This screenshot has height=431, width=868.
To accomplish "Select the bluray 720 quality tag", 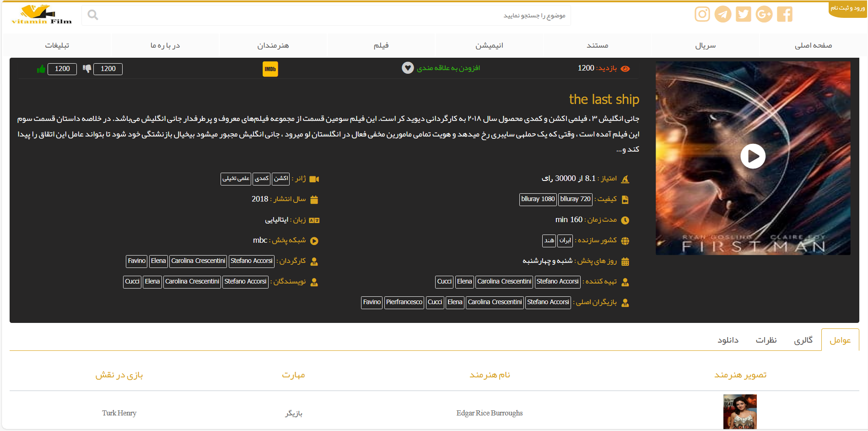I will [576, 199].
